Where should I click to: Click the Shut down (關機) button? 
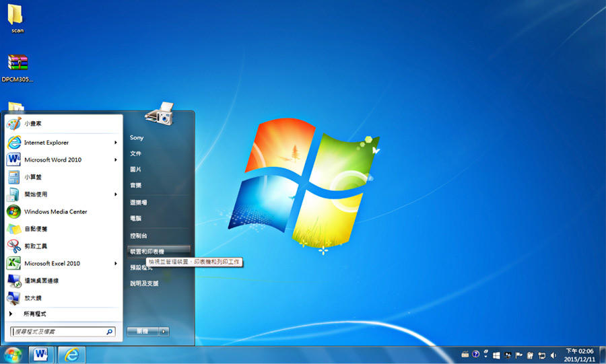[x=143, y=331]
